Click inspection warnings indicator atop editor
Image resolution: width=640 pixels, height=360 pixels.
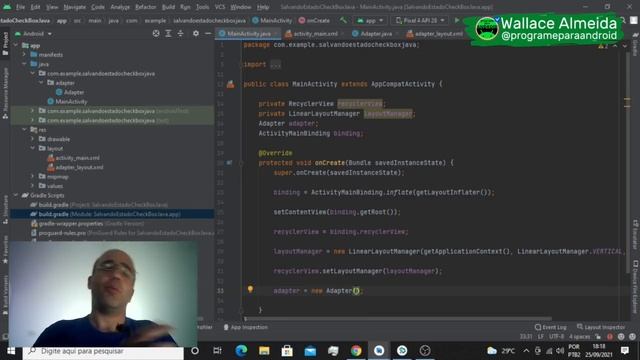(x=604, y=46)
